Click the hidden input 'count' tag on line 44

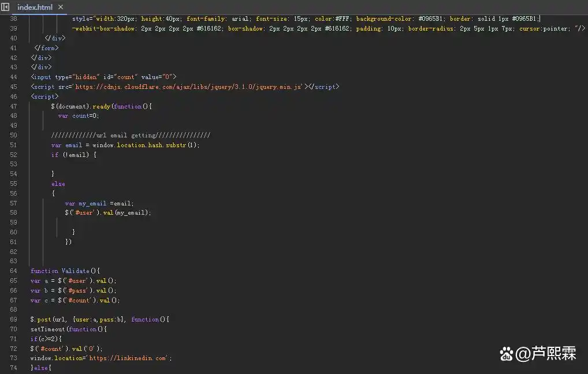click(103, 77)
